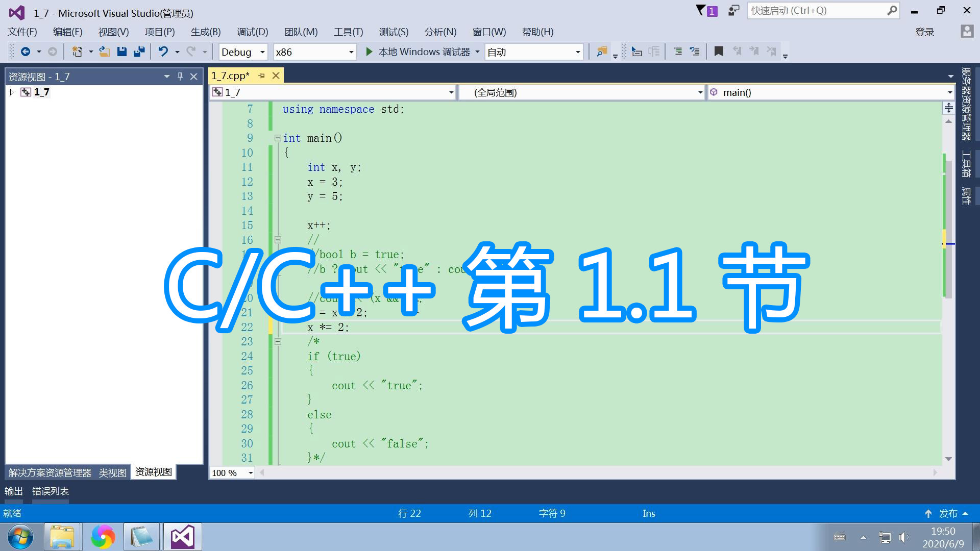The height and width of the screenshot is (551, 980).
Task: Save all files in the solution
Action: tap(138, 52)
